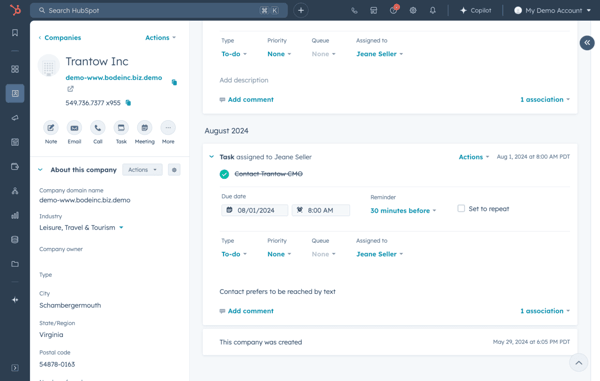Open the Marketing megaphone sidebar icon
This screenshot has height=381, width=600.
click(15, 118)
